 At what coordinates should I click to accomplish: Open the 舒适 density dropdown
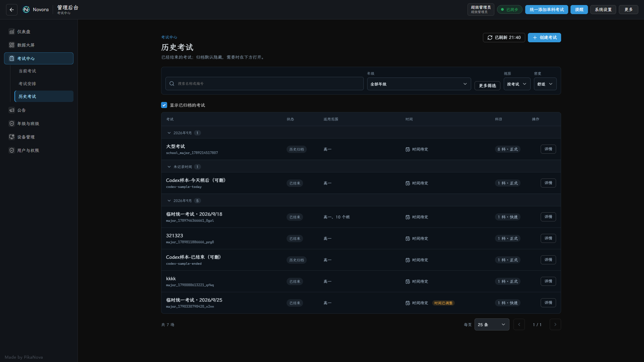pos(545,84)
